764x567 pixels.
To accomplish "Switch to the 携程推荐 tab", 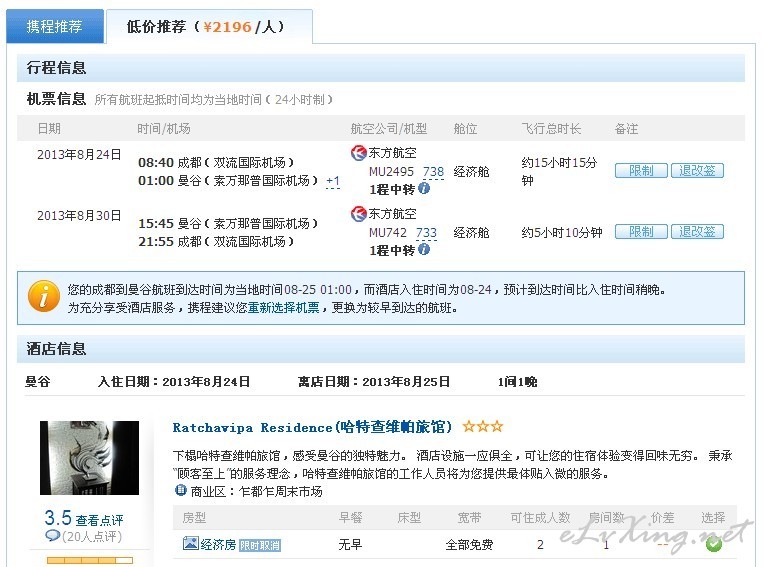I will [55, 26].
